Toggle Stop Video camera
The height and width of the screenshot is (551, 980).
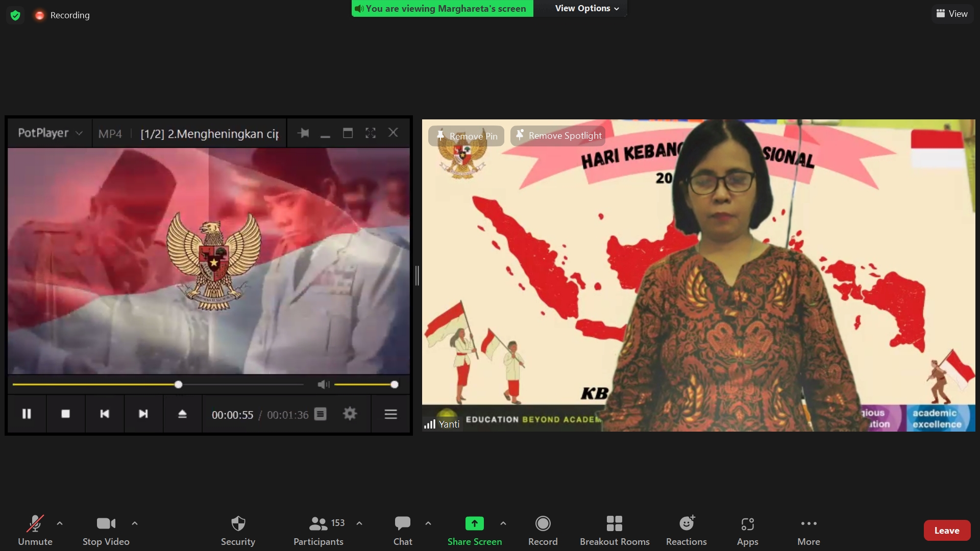[106, 530]
